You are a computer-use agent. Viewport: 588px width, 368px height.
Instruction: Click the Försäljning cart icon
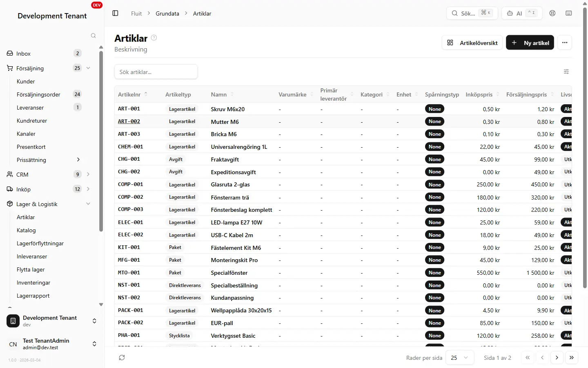pos(10,68)
